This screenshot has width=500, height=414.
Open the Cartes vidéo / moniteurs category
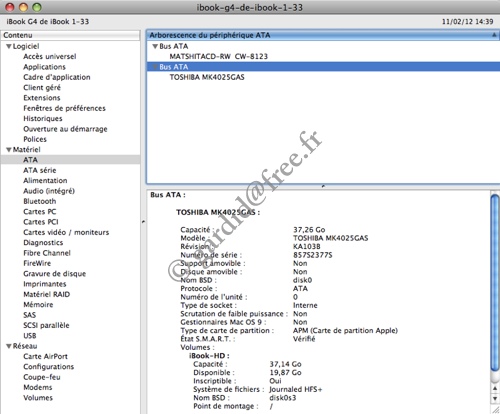click(66, 232)
